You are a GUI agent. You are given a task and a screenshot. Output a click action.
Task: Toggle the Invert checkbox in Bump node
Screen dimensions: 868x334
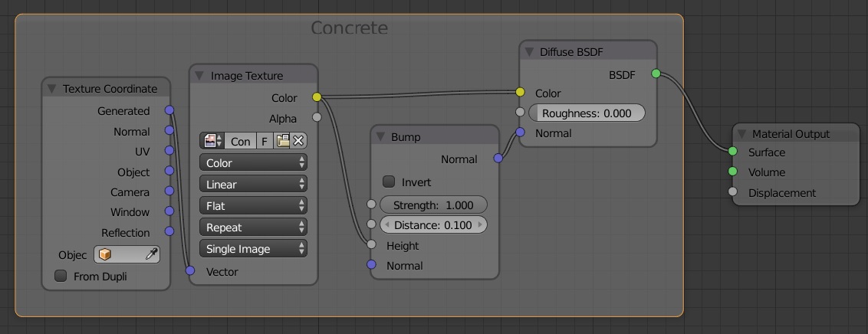pos(389,182)
